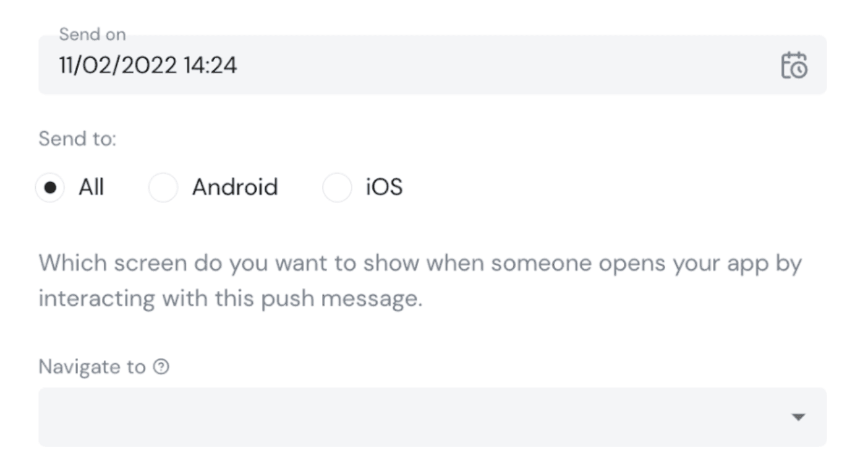
Task: Select the All radio button
Action: (x=50, y=187)
